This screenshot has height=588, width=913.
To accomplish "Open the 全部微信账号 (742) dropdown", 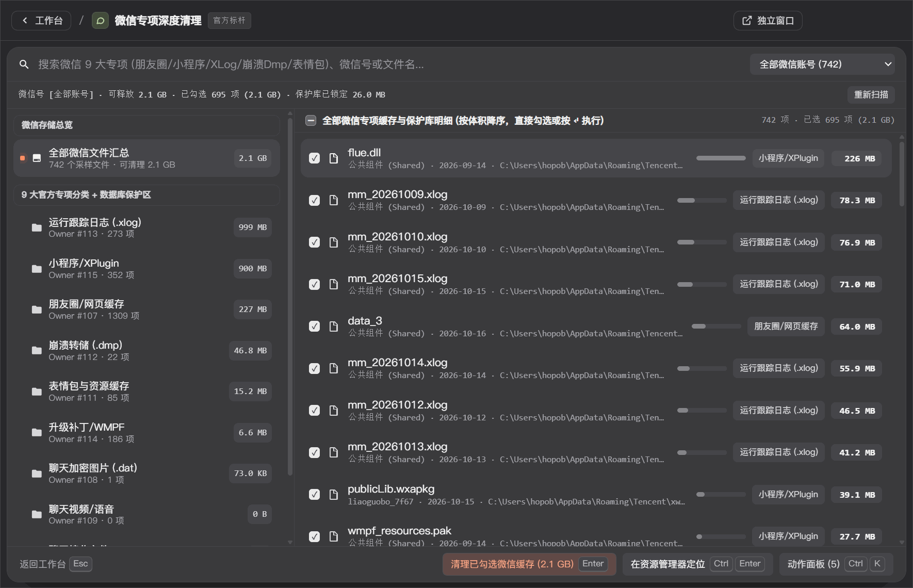I will click(x=822, y=64).
